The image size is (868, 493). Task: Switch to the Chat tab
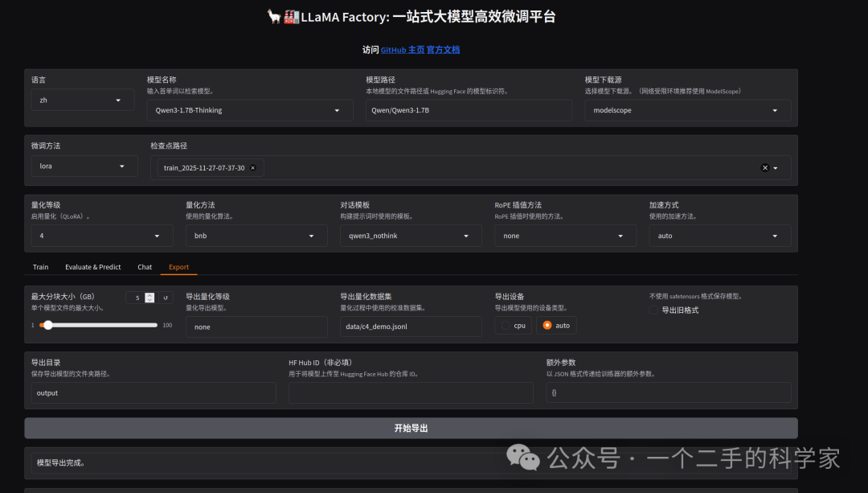click(145, 267)
